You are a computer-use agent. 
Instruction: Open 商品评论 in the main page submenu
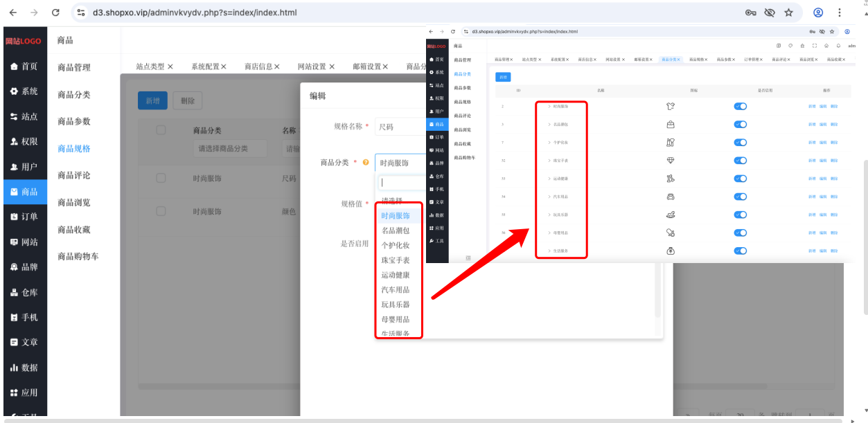click(74, 175)
